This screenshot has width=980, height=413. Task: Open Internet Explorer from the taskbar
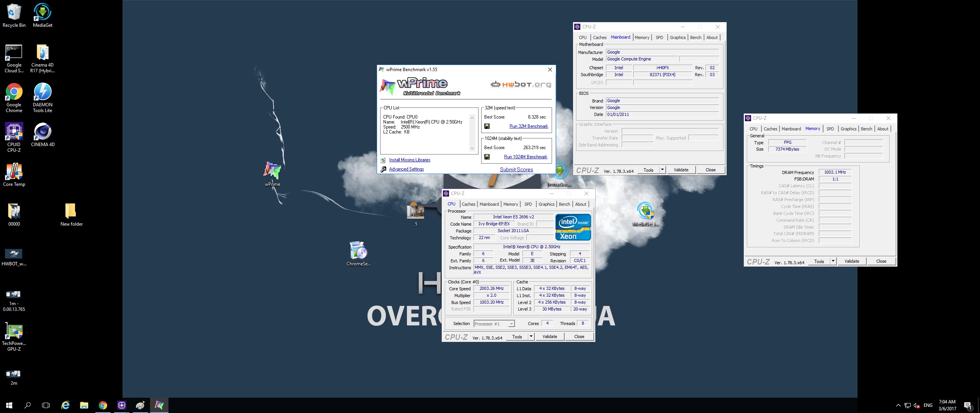point(65,405)
